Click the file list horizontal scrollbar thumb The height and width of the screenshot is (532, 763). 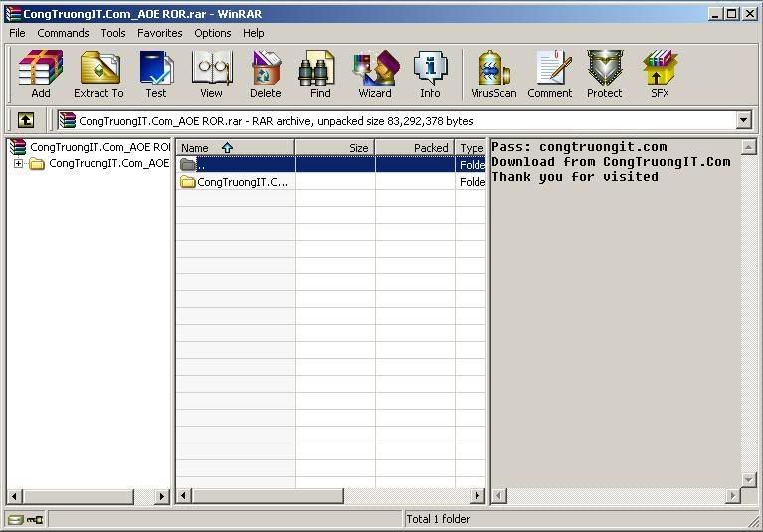click(x=268, y=496)
